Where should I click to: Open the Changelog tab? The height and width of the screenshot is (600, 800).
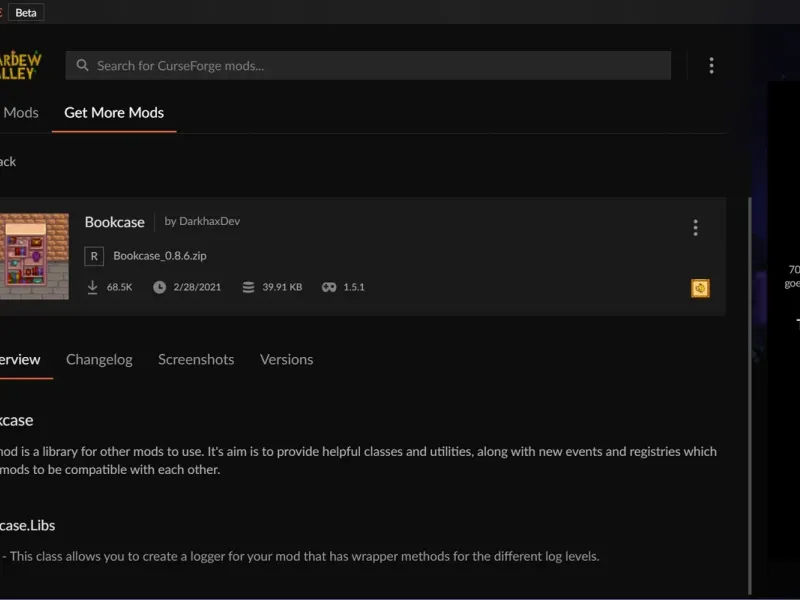[x=99, y=360]
